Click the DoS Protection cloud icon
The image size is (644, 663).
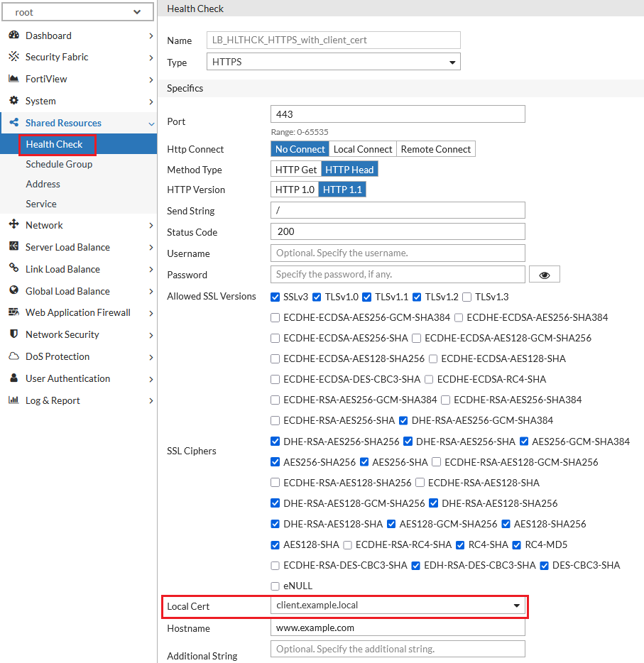click(14, 356)
